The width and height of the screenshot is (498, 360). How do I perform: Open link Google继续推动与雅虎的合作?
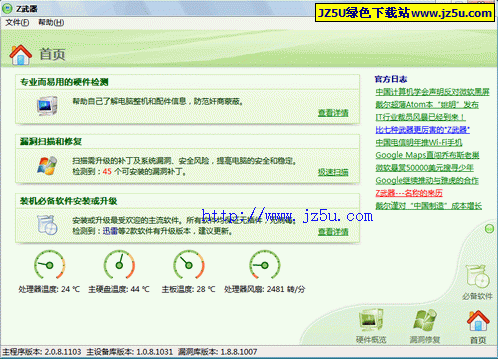(427, 180)
